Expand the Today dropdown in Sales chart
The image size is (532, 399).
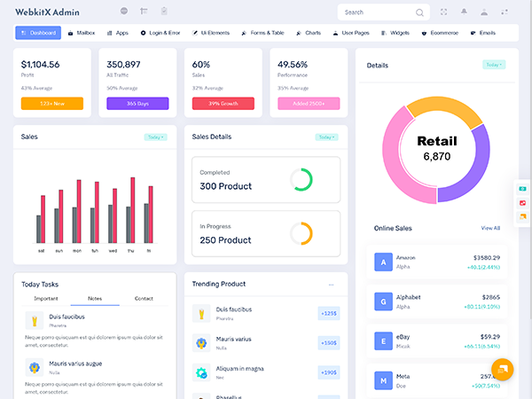tap(155, 137)
